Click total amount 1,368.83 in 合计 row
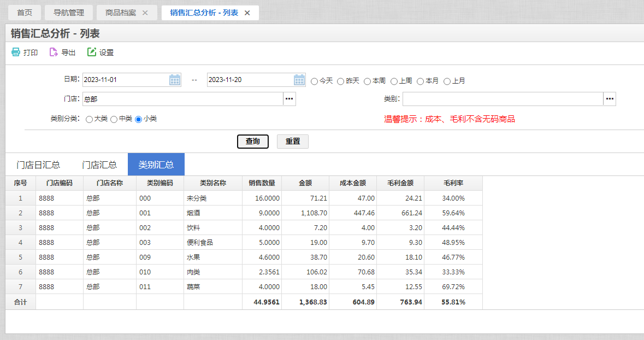644x340 pixels. tap(305, 302)
